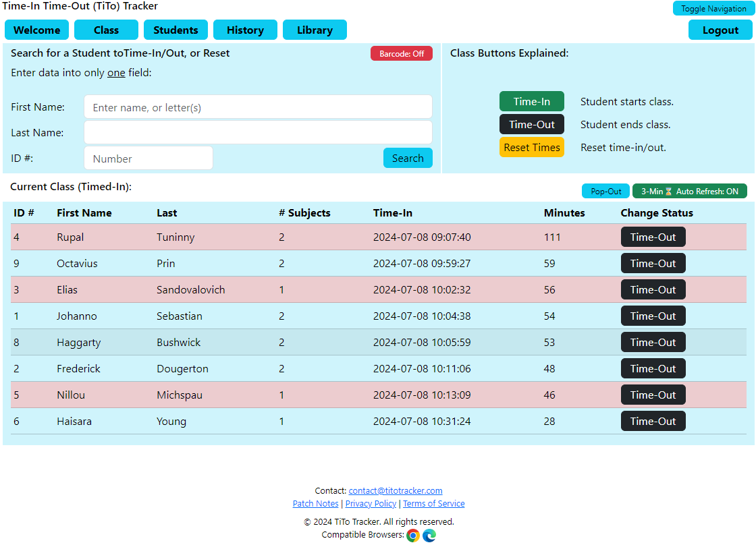This screenshot has width=756, height=545.
Task: Click the yellow Reset Times button
Action: (531, 148)
